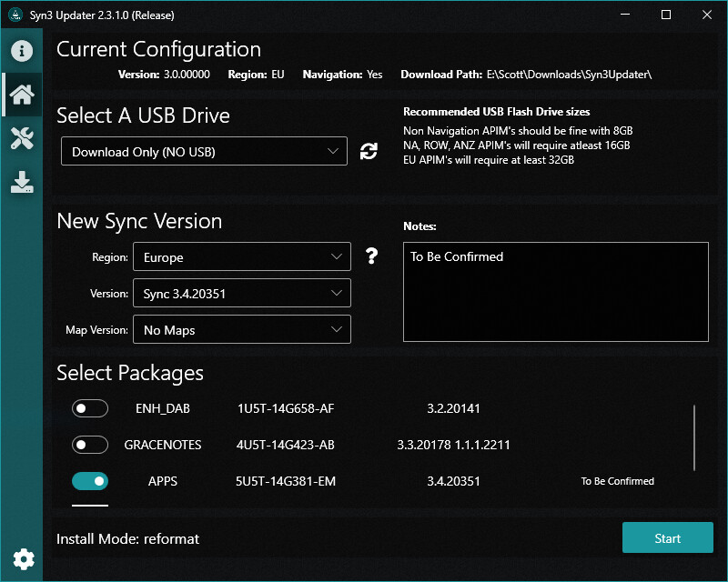Open the Sync Version dropdown
Screen dimensions: 728x582
[241, 294]
